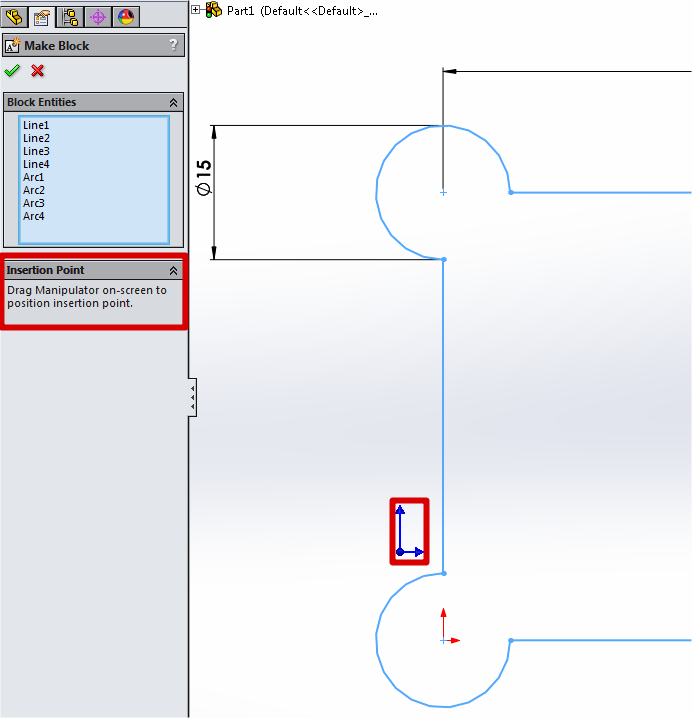Cancel Make Block with red X
The width and height of the screenshot is (692, 718).
point(38,70)
